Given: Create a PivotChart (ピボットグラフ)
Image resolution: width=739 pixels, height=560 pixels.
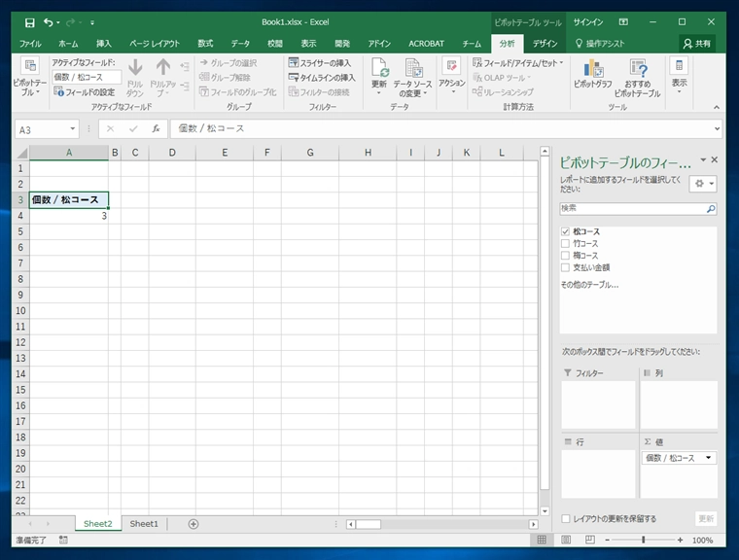Looking at the screenshot, I should pos(592,75).
